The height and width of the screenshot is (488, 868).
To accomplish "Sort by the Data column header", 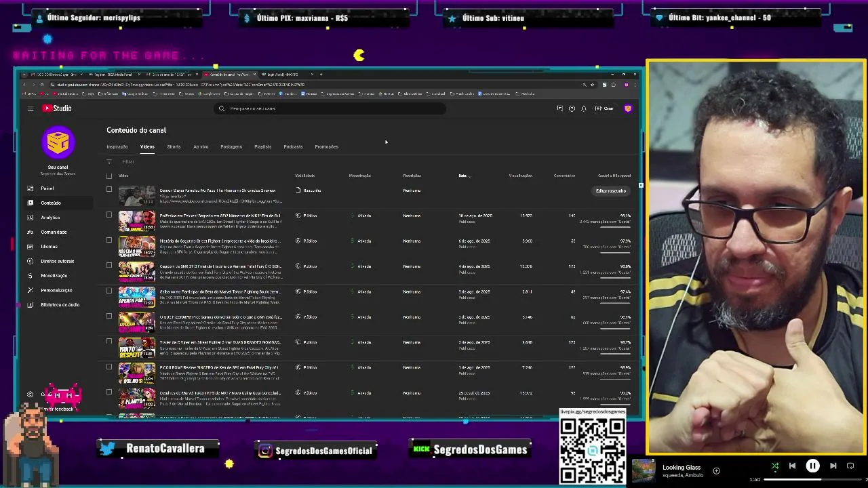I will (x=464, y=176).
